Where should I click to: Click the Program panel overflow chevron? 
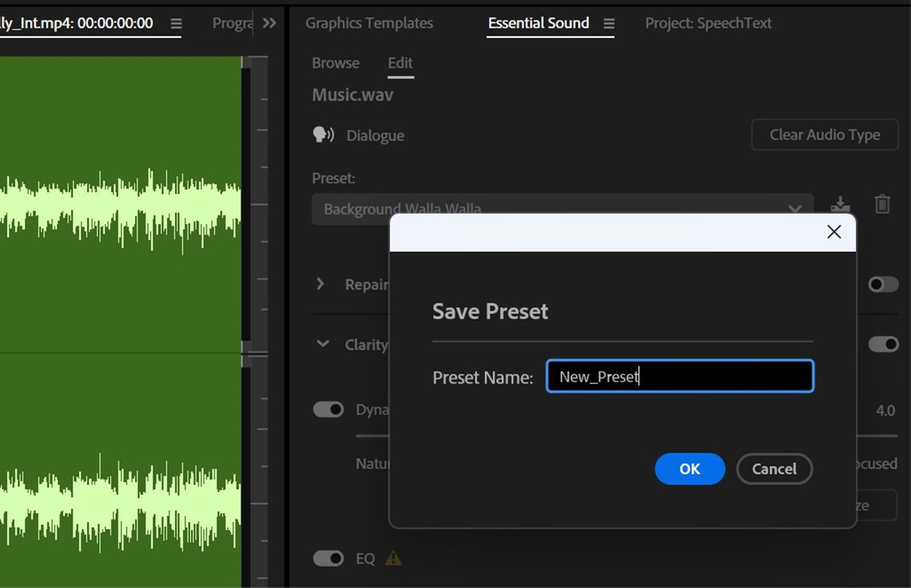pyautogui.click(x=270, y=23)
